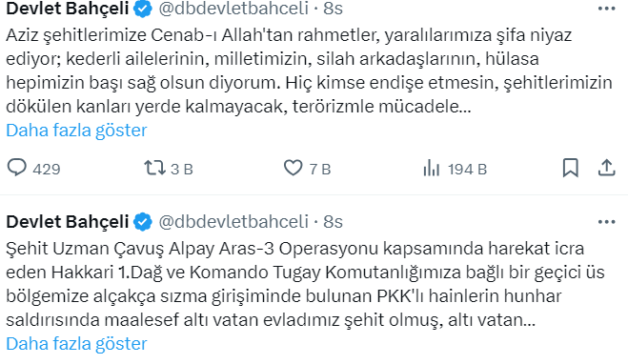The height and width of the screenshot is (364, 628).
Task: Open more options menu on first tweet
Action: [x=606, y=9]
